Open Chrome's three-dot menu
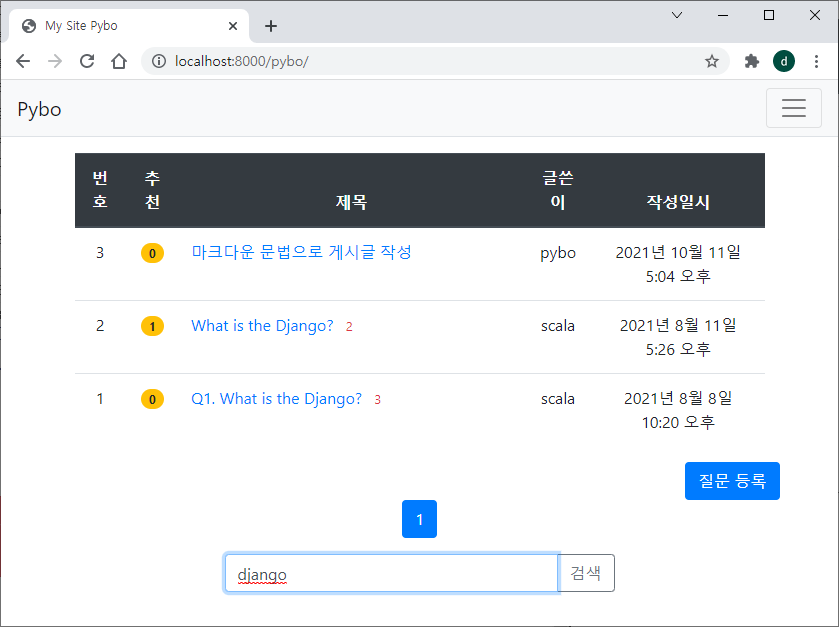Image resolution: width=839 pixels, height=627 pixels. tap(816, 61)
